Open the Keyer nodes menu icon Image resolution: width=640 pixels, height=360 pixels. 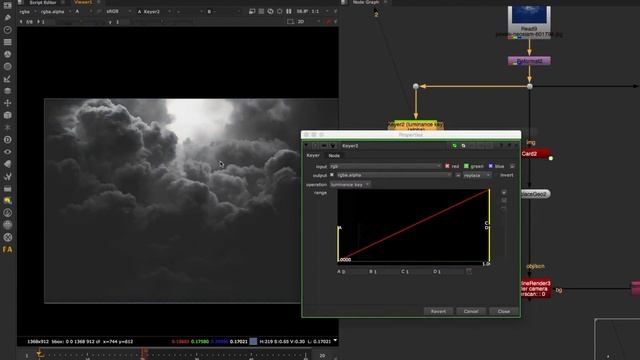pyautogui.click(x=7, y=79)
